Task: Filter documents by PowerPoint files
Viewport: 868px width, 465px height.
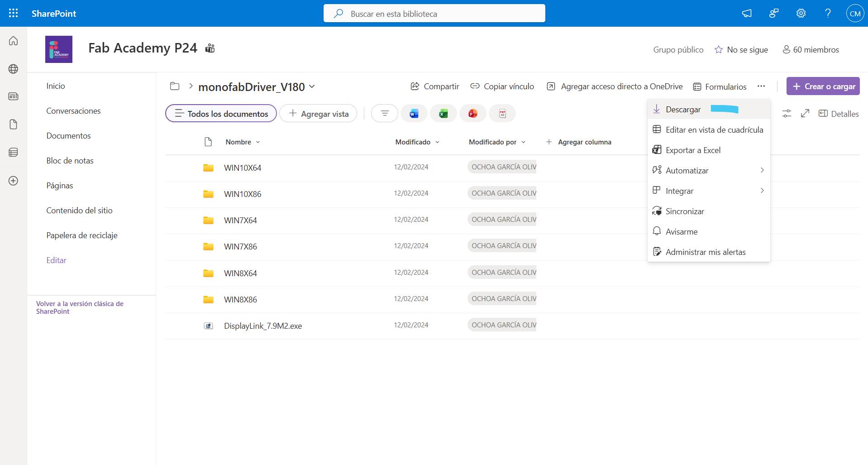Action: click(x=472, y=113)
